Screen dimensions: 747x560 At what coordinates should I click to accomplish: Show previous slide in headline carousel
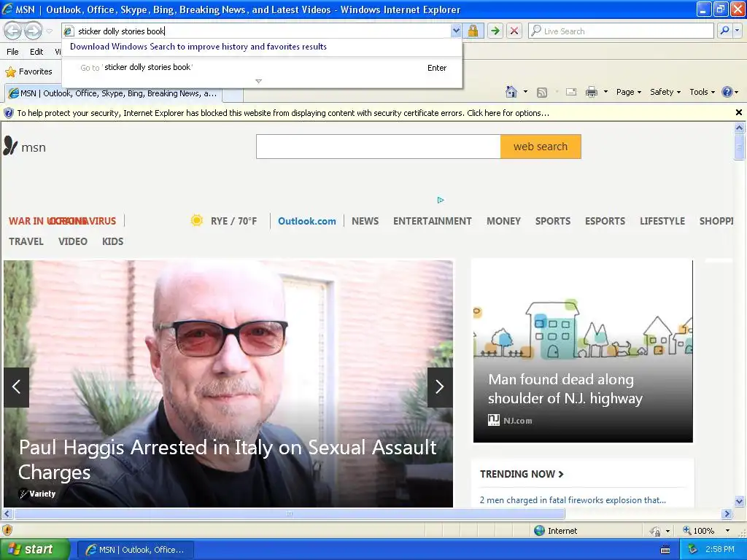click(16, 386)
